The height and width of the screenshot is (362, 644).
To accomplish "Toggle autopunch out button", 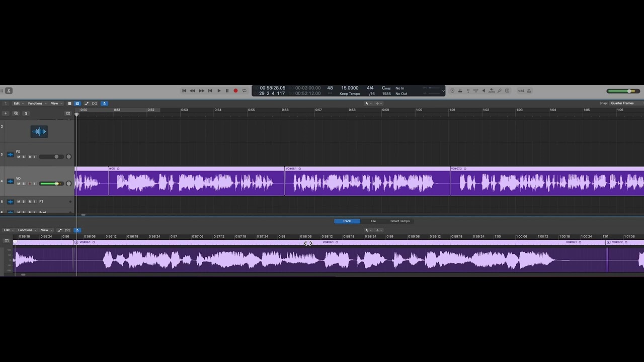I will [476, 91].
